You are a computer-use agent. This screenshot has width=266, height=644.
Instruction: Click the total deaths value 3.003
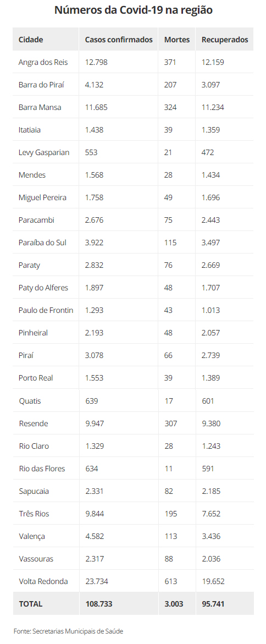(174, 604)
